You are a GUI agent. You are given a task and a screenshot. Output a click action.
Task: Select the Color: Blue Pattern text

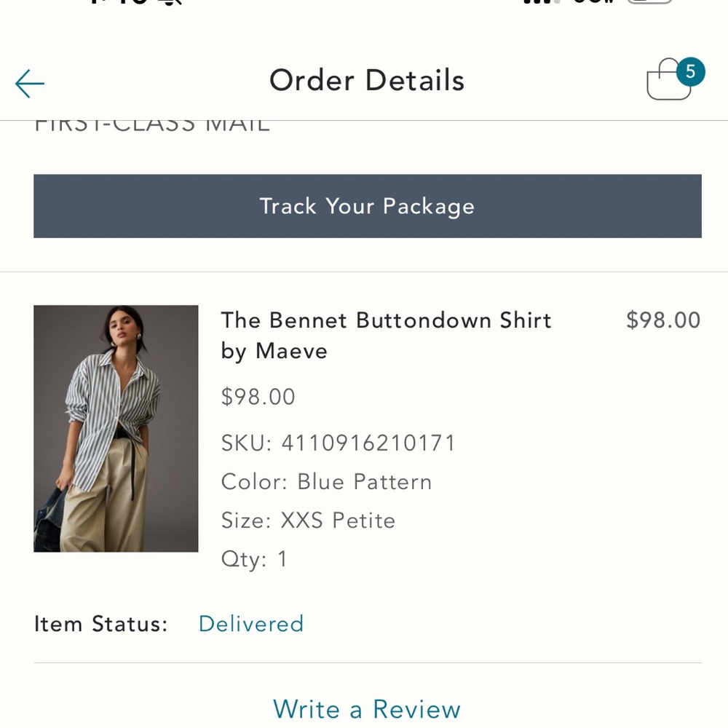click(x=326, y=481)
